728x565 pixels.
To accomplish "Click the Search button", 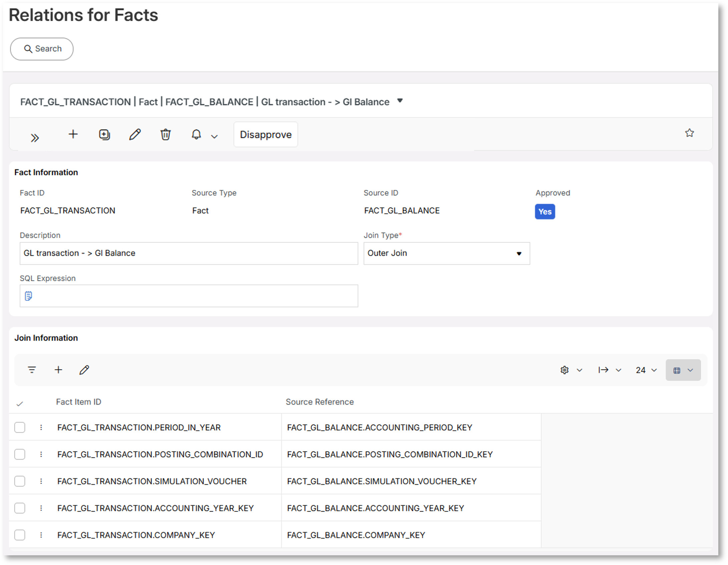I will (42, 49).
